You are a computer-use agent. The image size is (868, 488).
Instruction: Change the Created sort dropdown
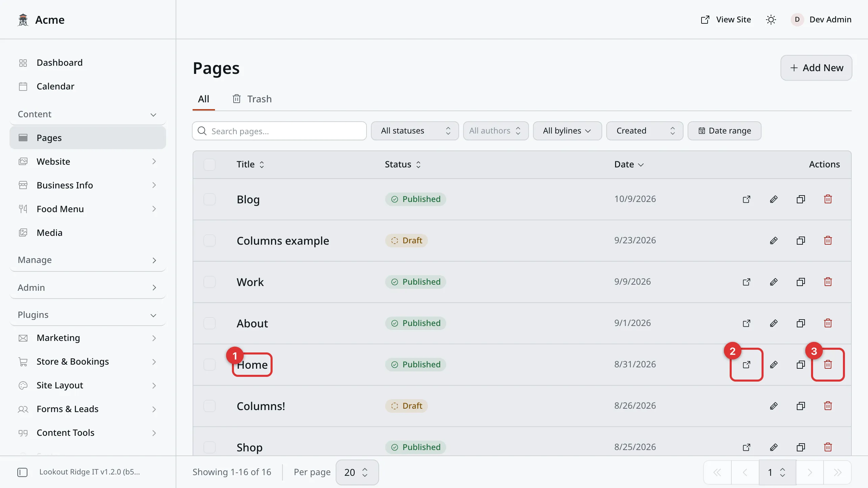click(645, 131)
